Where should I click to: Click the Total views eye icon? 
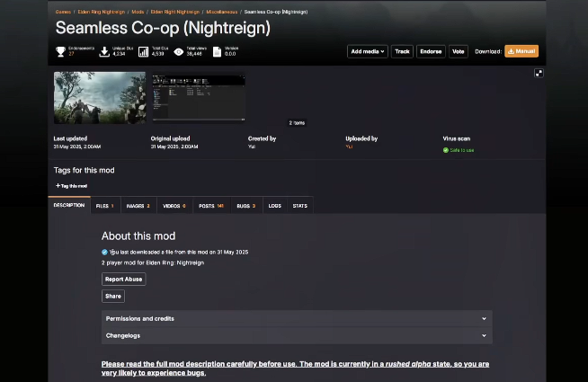point(179,52)
